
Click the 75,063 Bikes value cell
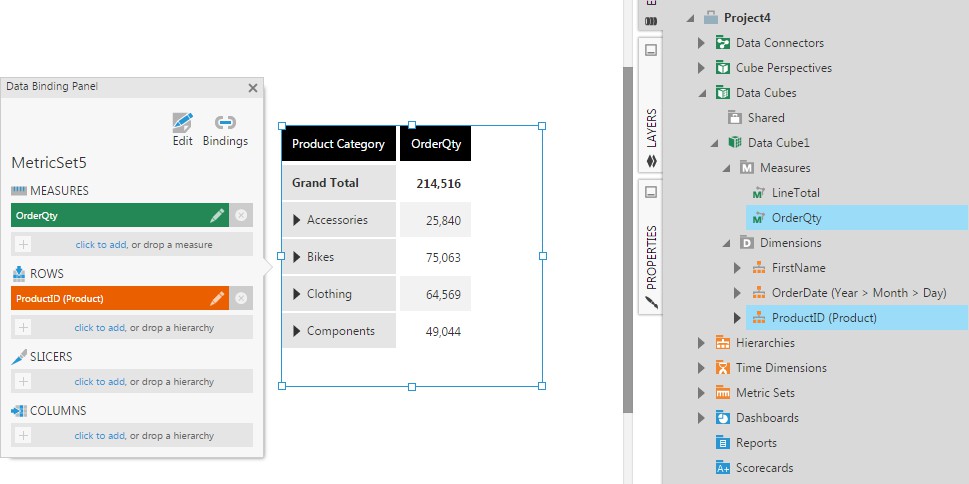coord(436,257)
